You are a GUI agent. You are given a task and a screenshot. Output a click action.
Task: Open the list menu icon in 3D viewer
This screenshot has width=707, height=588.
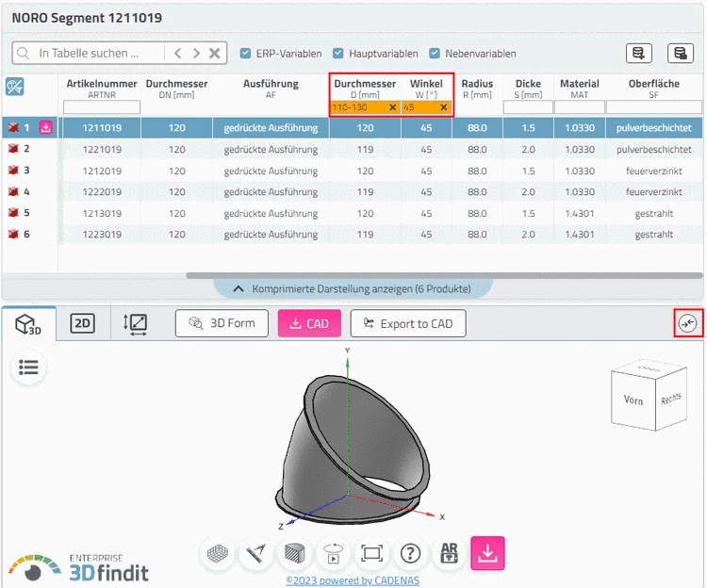(x=28, y=367)
